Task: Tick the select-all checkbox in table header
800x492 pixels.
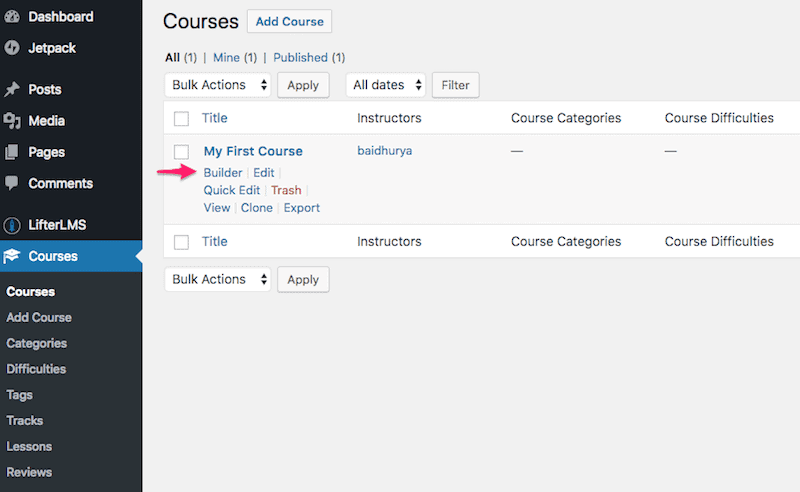Action: tap(181, 118)
